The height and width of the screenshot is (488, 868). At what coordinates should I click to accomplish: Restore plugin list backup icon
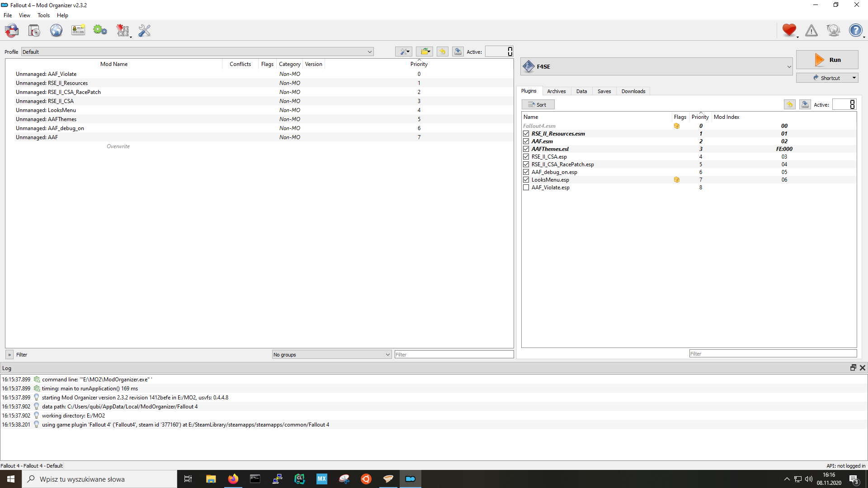(x=790, y=104)
